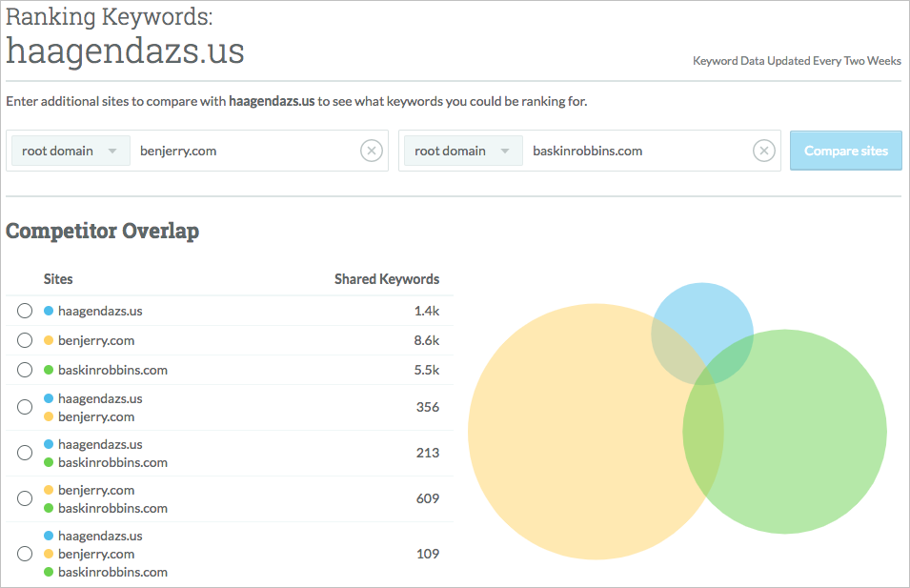Click the Keyword Data Updated Every Two Weeks note
910x588 pixels.
[x=797, y=61]
